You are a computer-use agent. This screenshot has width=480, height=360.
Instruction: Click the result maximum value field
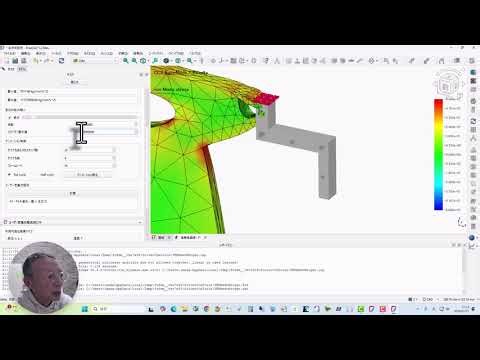77,100
